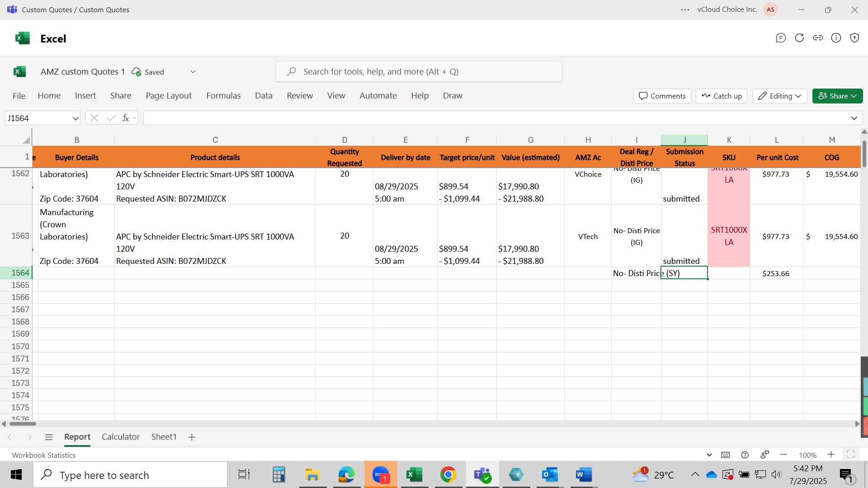The image size is (868, 488).
Task: Open the Comments pane button
Action: pyautogui.click(x=662, y=96)
